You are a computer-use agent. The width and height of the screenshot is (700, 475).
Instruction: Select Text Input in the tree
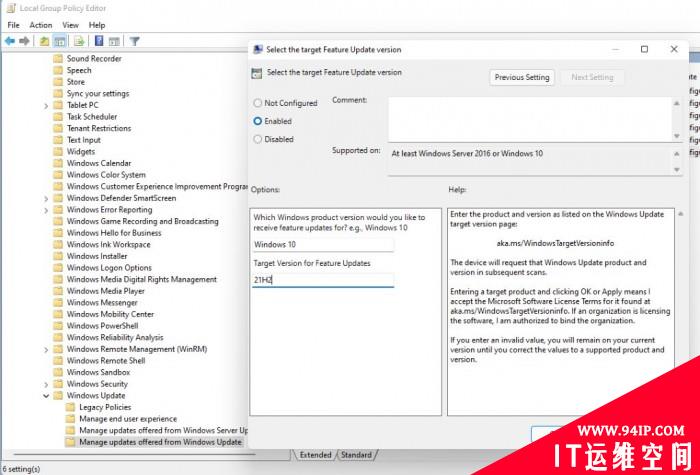83,140
